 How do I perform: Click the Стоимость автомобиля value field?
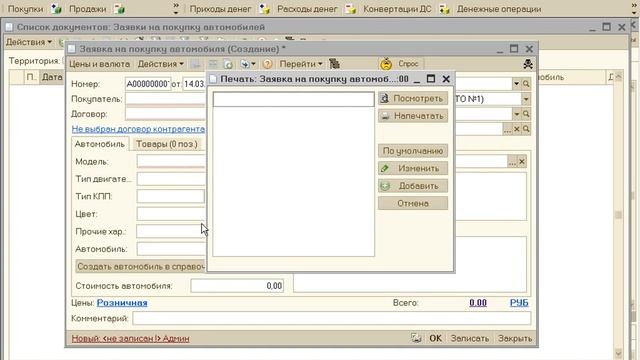coord(237,286)
